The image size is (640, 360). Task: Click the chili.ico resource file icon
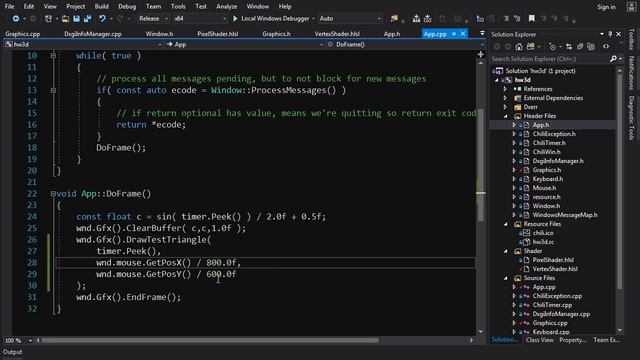coord(527,233)
